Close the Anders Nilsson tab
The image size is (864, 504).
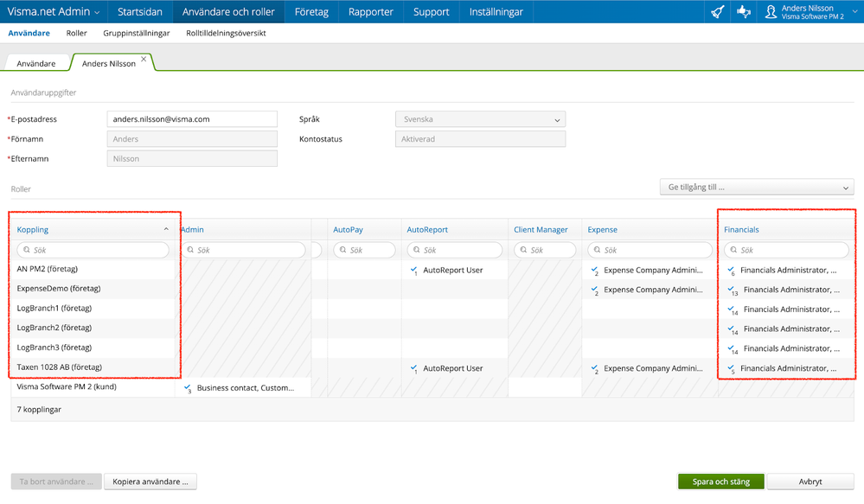tap(144, 59)
